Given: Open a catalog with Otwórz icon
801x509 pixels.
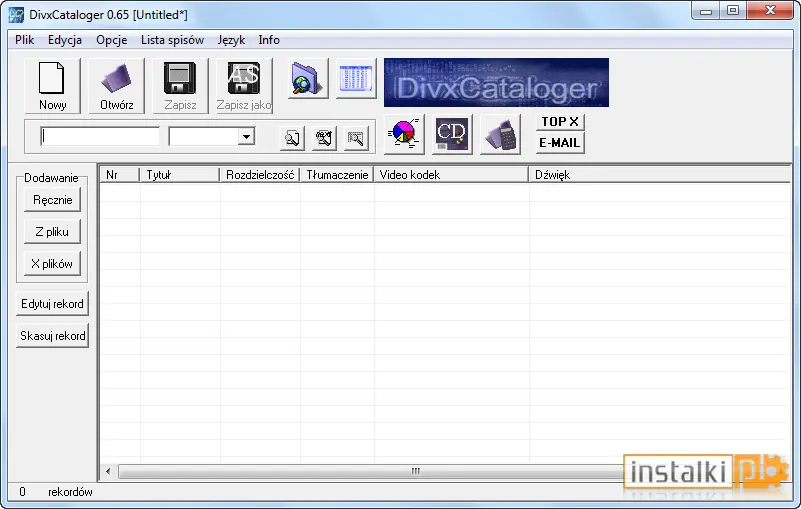Looking at the screenshot, I should 116,85.
